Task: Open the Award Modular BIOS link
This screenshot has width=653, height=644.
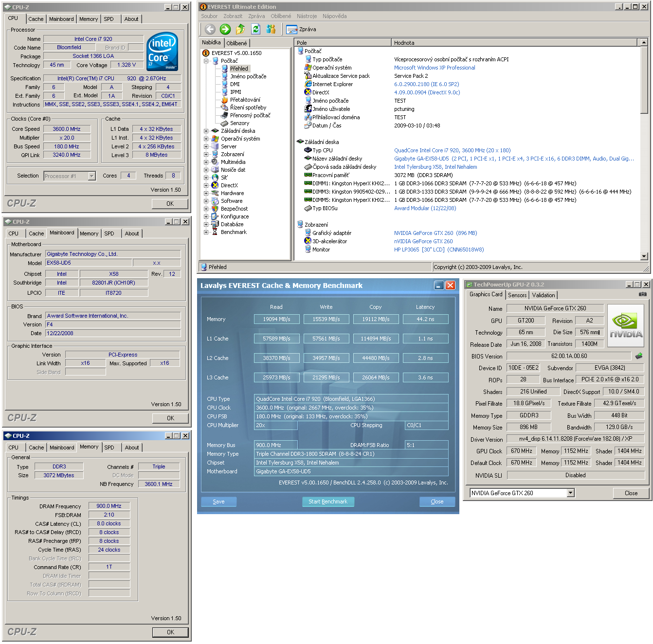Action: (x=425, y=208)
